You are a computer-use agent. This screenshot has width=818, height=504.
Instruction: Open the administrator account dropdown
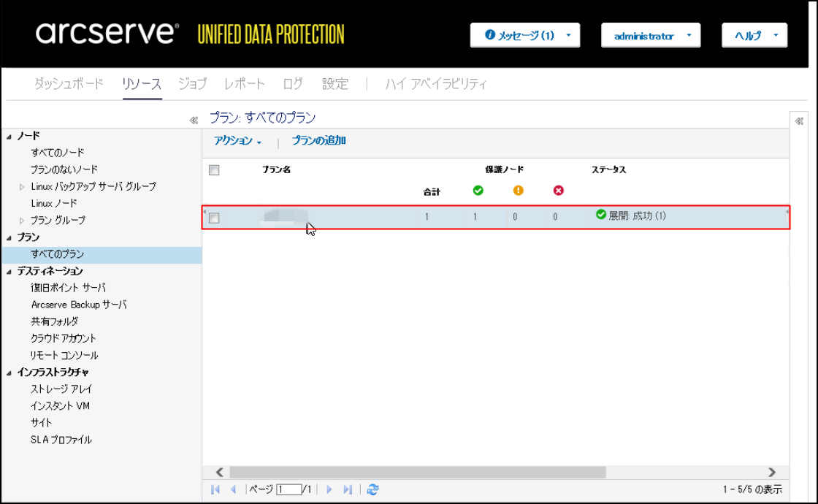pos(651,36)
